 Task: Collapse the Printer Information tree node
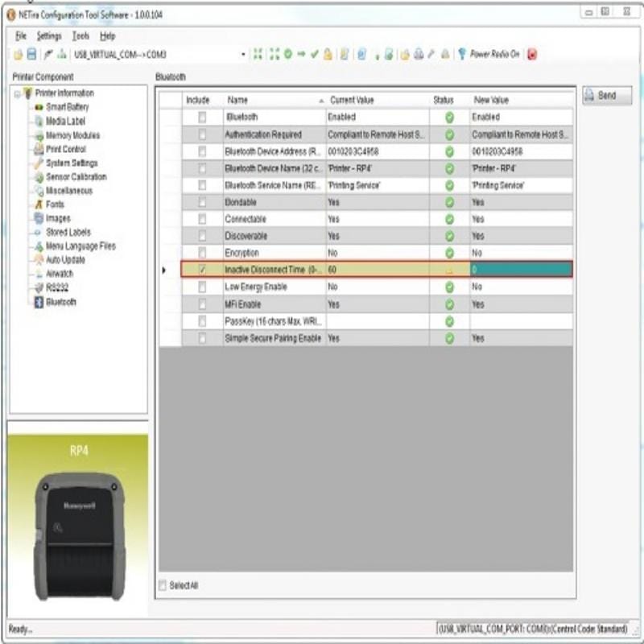point(18,93)
